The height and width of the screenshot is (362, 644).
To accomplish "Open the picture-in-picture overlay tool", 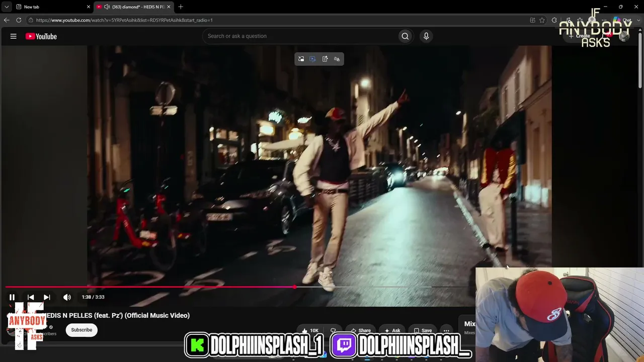I will click(x=301, y=59).
